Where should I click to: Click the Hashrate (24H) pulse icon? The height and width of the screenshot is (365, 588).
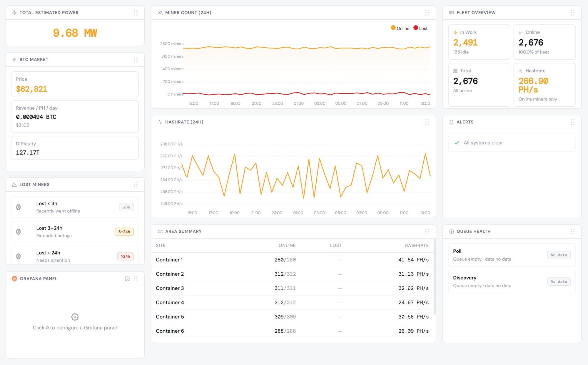click(160, 122)
